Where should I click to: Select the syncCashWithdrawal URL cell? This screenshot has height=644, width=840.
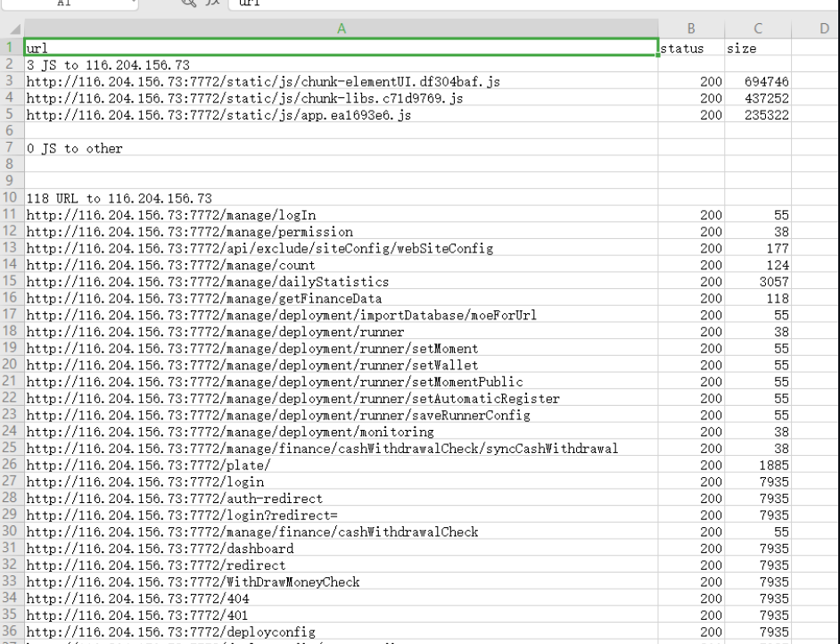[342, 449]
